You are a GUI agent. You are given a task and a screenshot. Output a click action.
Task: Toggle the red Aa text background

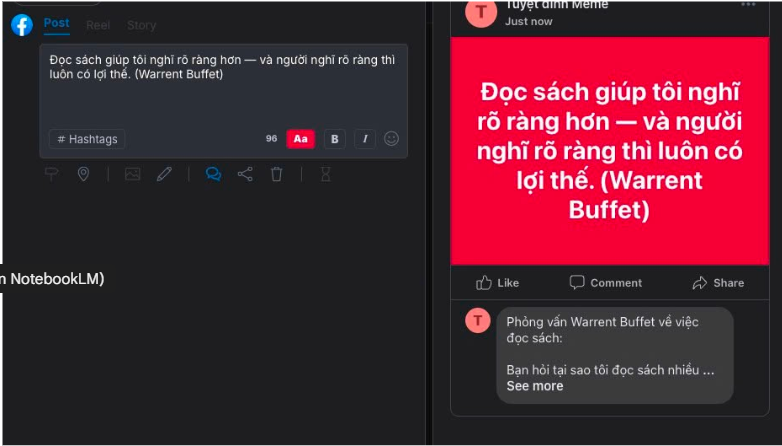300,139
